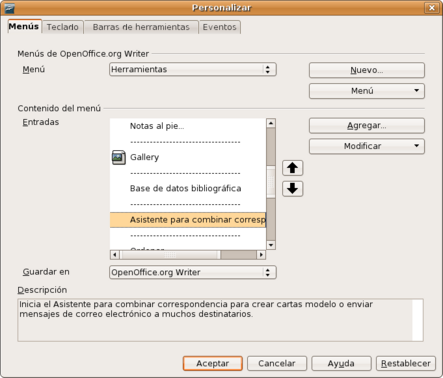The image size is (443, 378).
Task: Click the horizontal scrollbar thumb in entries
Action: (170, 255)
